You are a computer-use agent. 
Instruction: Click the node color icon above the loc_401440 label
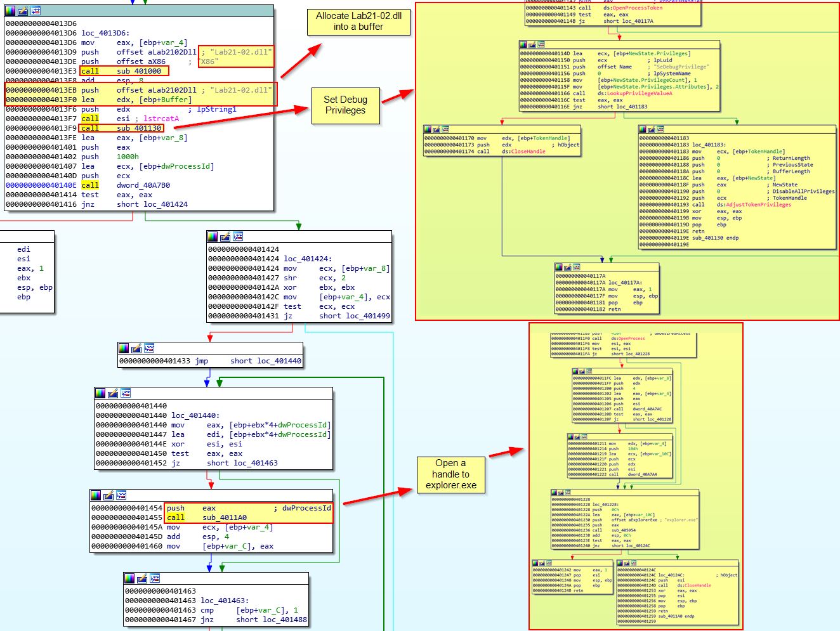(x=100, y=393)
